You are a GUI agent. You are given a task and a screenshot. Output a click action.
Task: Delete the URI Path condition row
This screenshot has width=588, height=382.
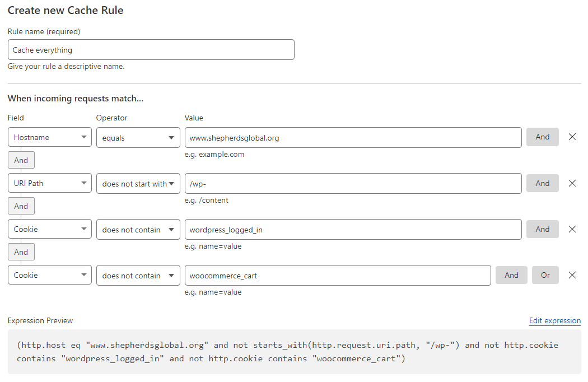(x=572, y=183)
